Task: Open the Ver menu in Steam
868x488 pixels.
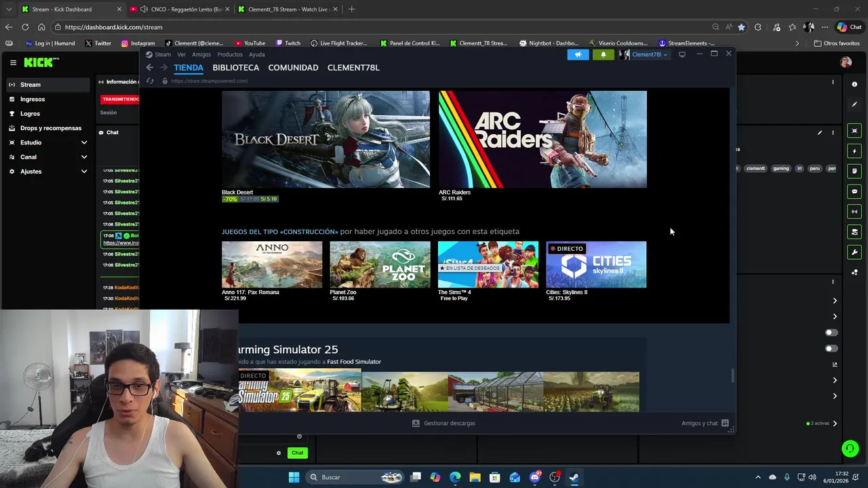Action: (181, 54)
